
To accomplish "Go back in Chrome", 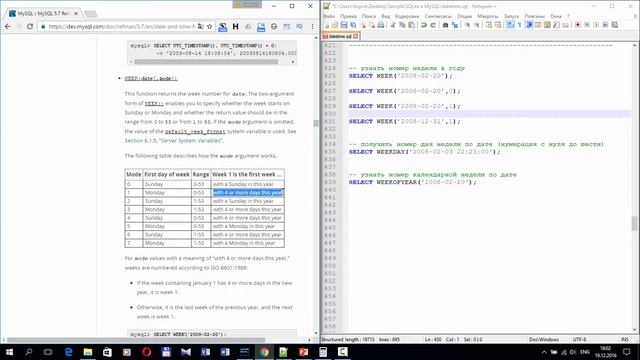I will point(8,26).
